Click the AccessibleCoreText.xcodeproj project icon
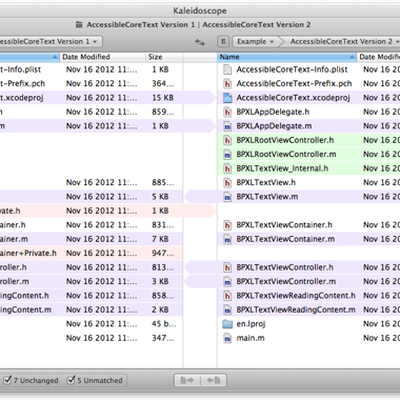 [227, 98]
